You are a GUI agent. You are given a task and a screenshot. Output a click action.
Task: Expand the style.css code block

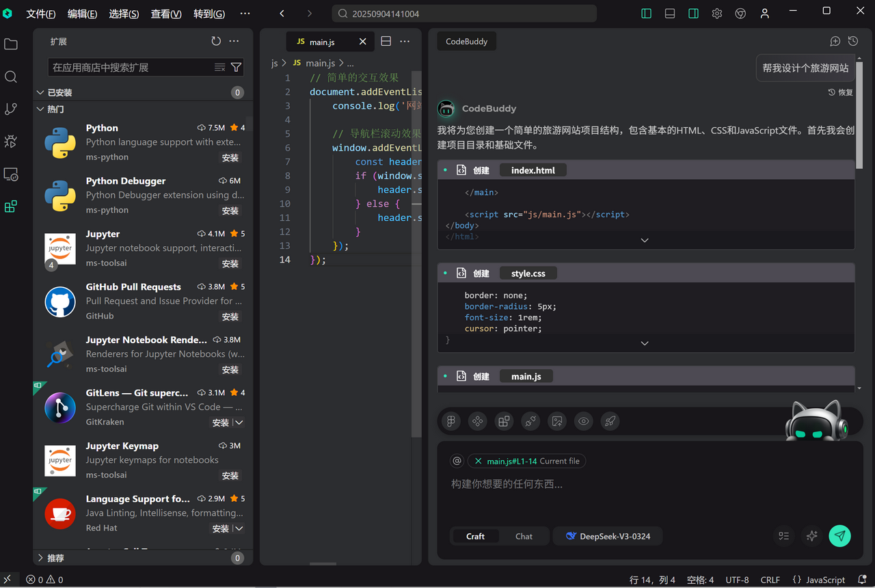click(645, 343)
